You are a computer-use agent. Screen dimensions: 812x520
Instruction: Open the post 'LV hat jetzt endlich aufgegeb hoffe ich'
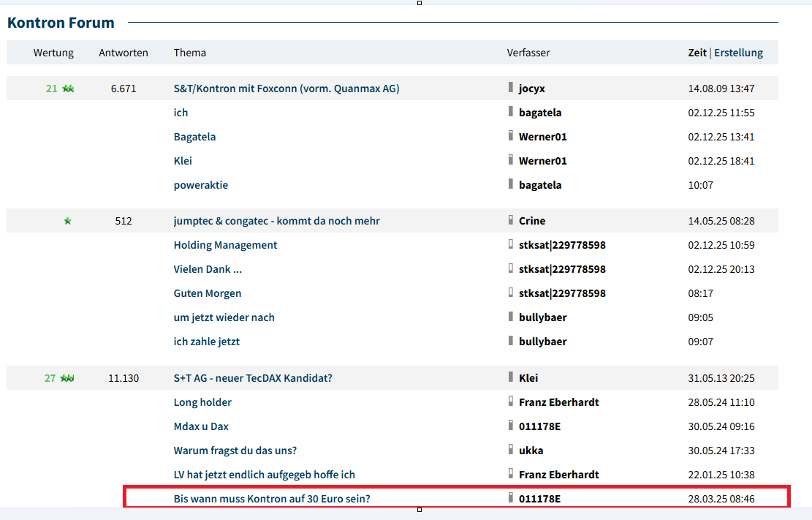264,475
